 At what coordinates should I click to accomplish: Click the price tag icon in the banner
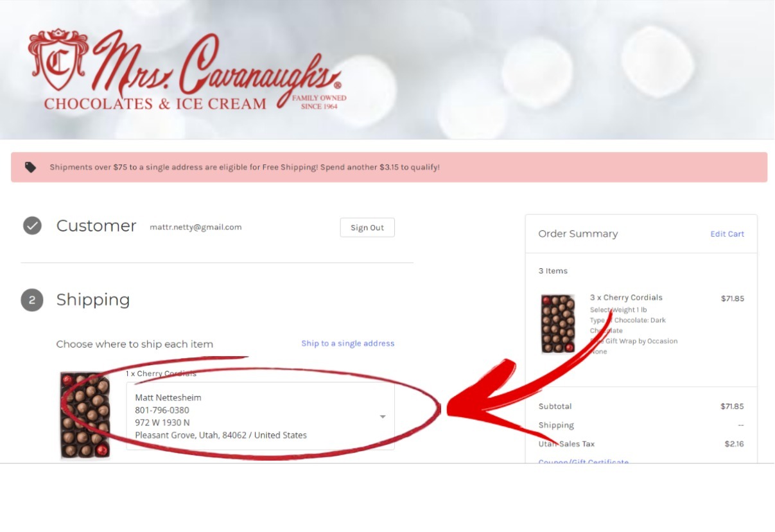31,167
